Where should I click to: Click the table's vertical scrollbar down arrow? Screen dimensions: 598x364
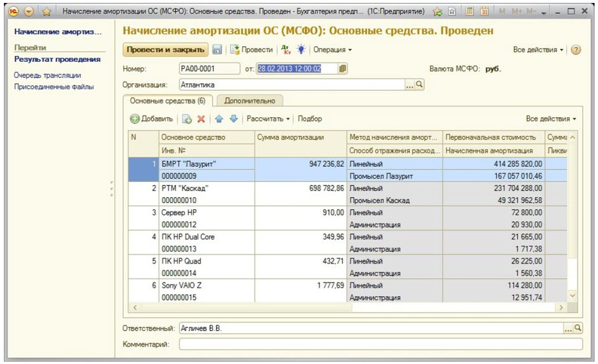(x=572, y=296)
